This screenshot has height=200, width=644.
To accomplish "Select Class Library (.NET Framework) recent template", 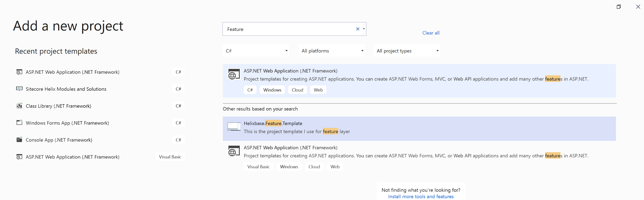I will 100,106.
